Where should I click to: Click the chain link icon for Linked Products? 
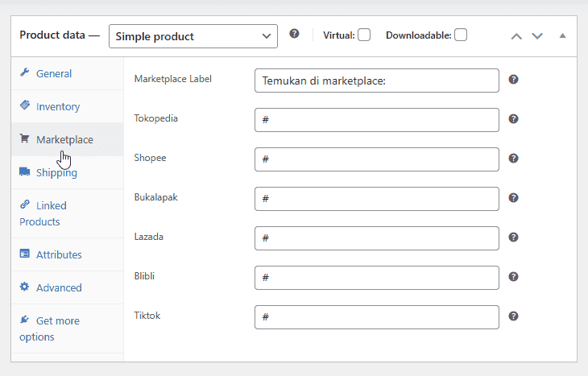[x=25, y=205]
